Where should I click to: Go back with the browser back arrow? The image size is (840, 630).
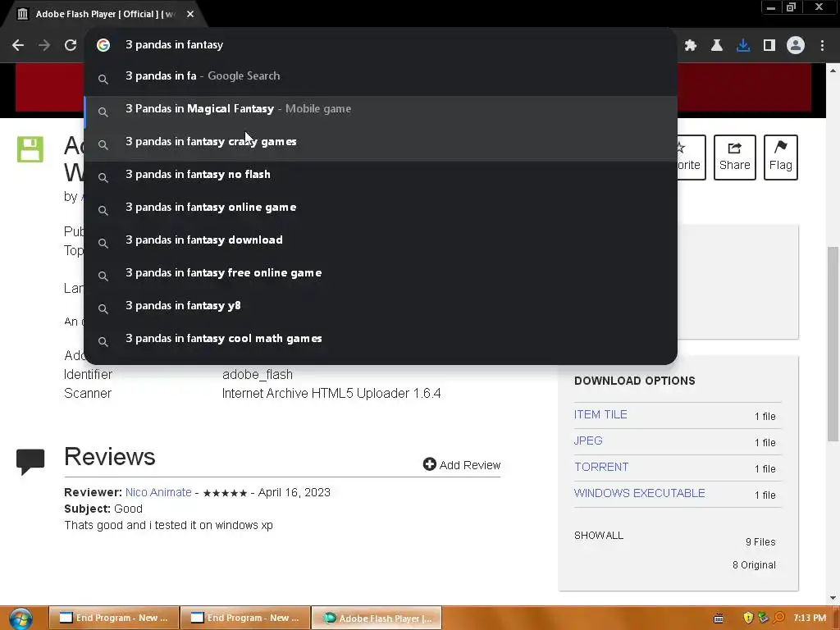tap(18, 45)
